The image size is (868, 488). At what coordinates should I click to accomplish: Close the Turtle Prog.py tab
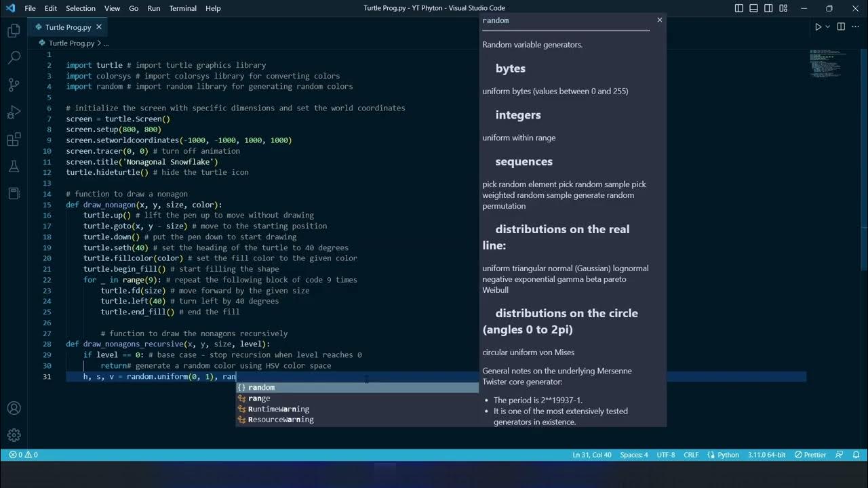(98, 27)
